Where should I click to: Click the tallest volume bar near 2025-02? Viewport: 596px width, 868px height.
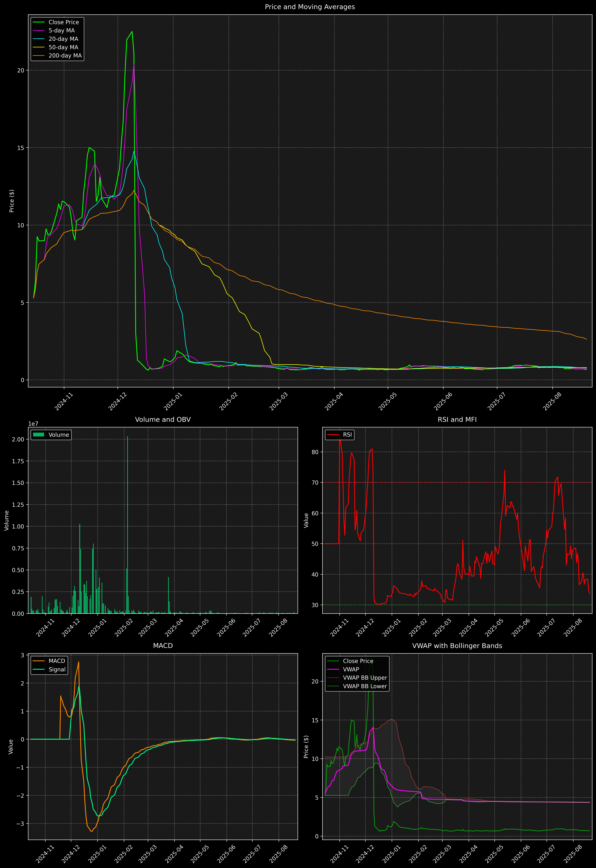tap(127, 523)
